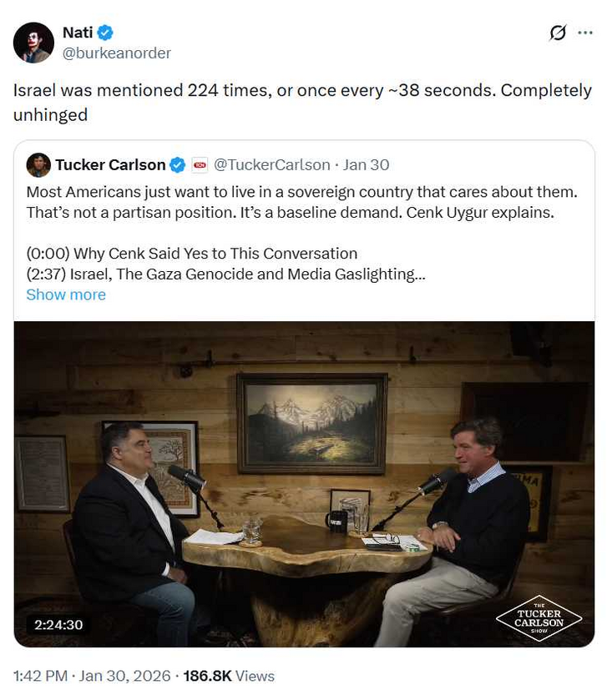Click the (0:00) Why Cenk Said Yes chapter line
The height and width of the screenshot is (700, 607).
[x=191, y=254]
